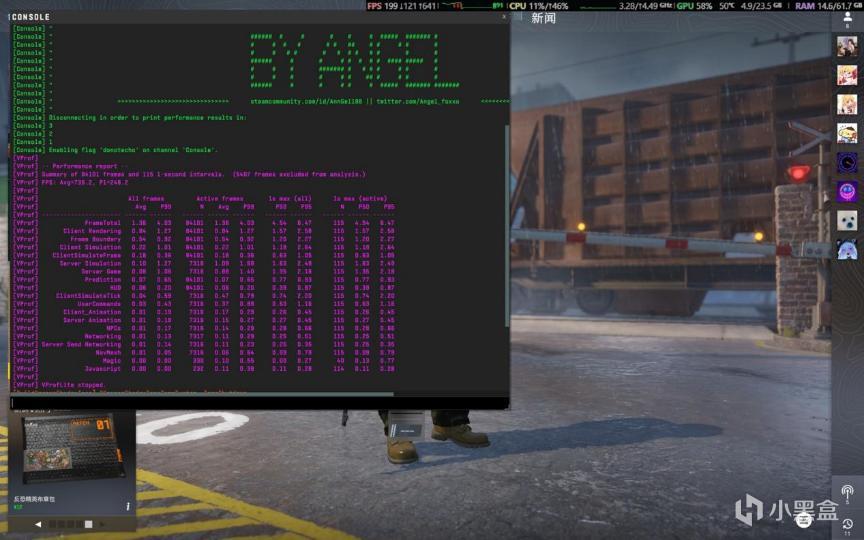Click the console vertical scrollbar

507,226
